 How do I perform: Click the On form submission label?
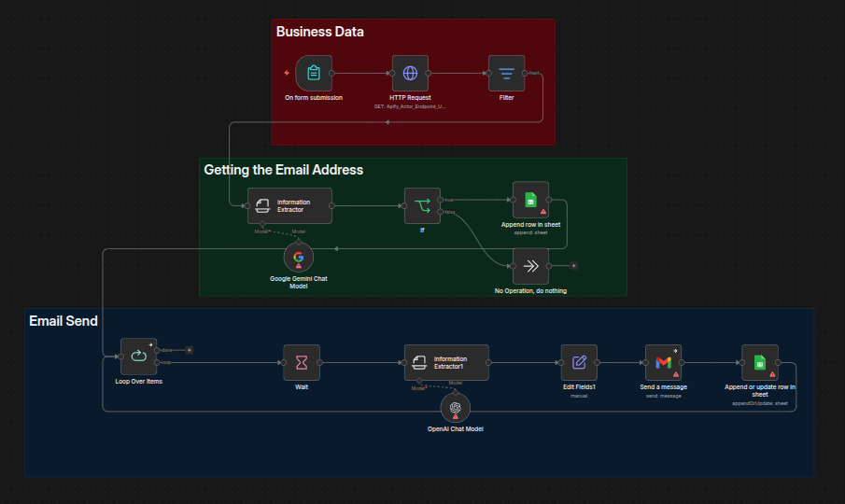click(x=314, y=97)
